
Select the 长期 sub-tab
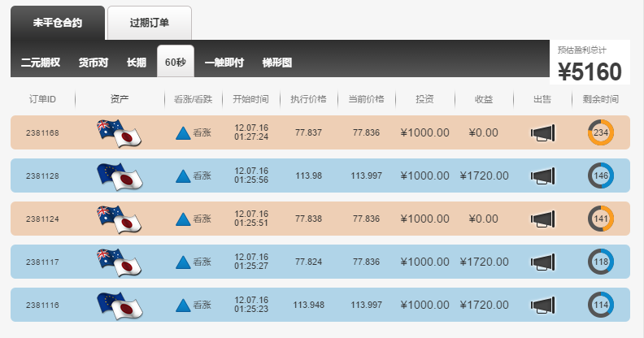point(137,63)
